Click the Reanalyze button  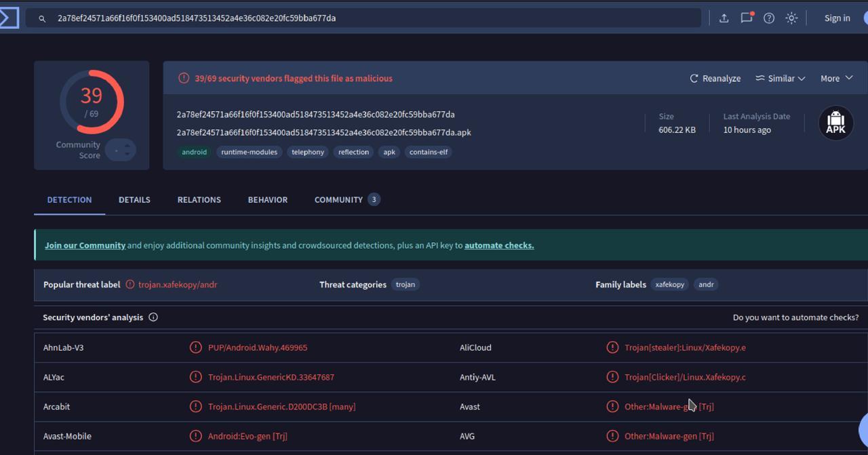(715, 79)
